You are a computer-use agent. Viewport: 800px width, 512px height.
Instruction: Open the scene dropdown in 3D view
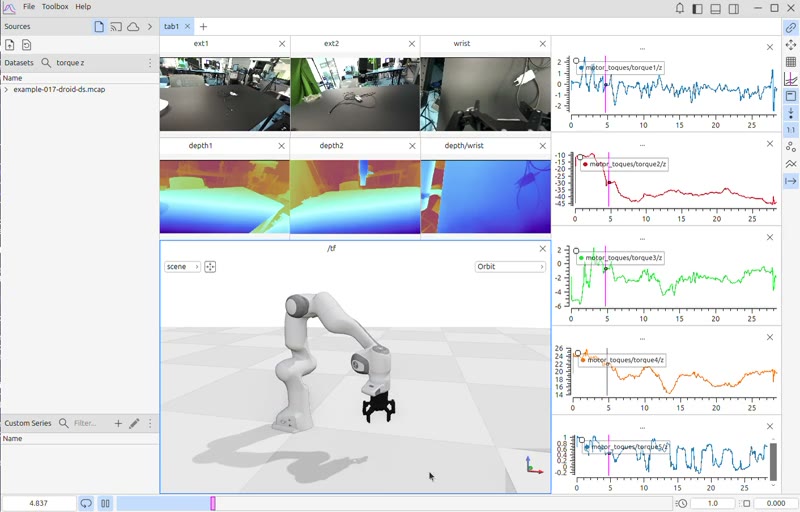pos(182,267)
